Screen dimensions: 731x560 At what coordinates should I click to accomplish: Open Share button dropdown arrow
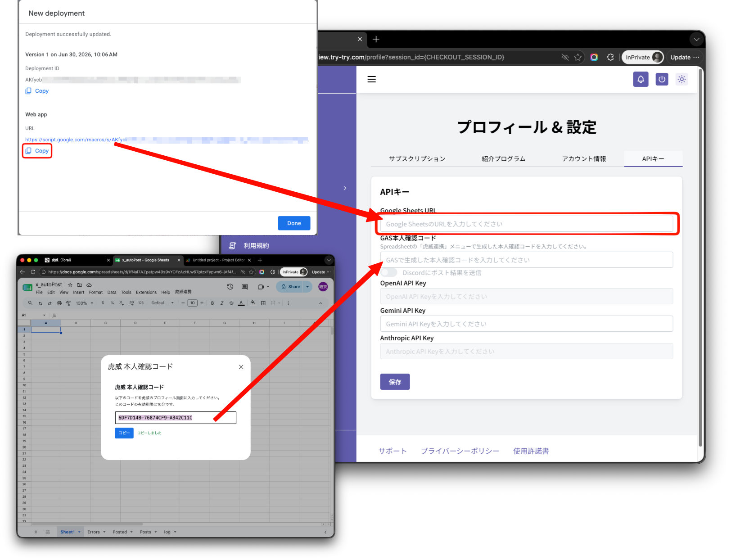pos(307,287)
